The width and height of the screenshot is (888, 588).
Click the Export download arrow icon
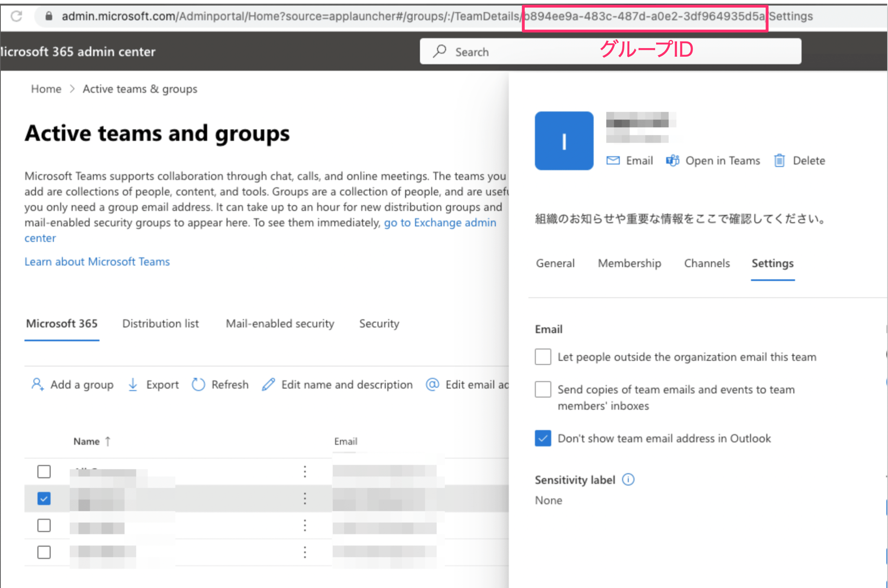pyautogui.click(x=133, y=385)
